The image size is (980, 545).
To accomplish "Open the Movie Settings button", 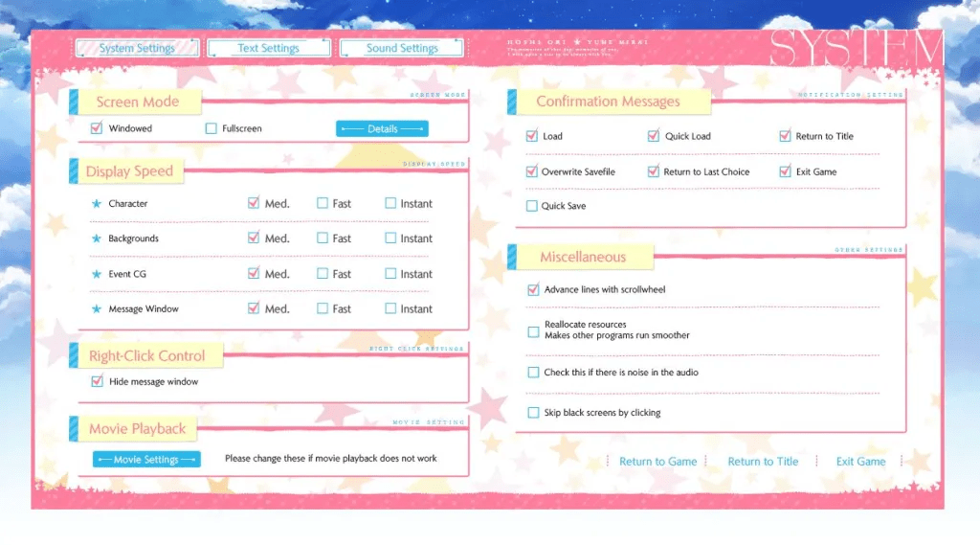I will click(x=146, y=460).
